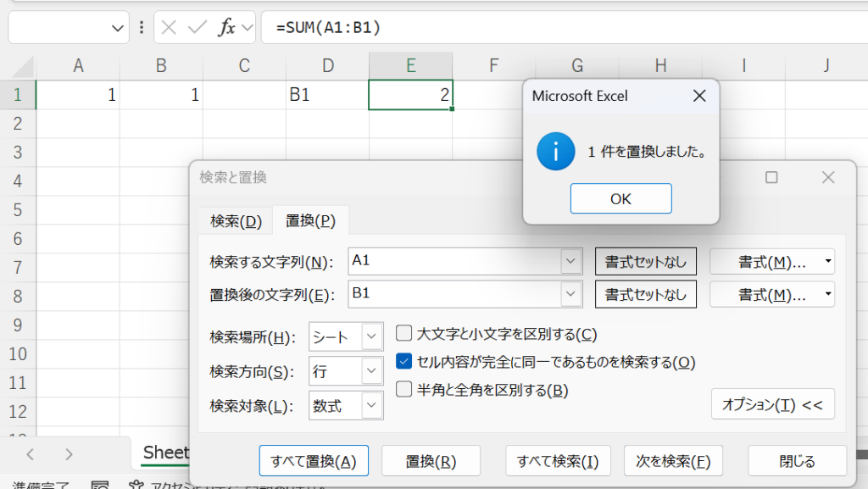The height and width of the screenshot is (489, 868).
Task: Open the 検索場所 dropdown showing シート
Action: (371, 336)
